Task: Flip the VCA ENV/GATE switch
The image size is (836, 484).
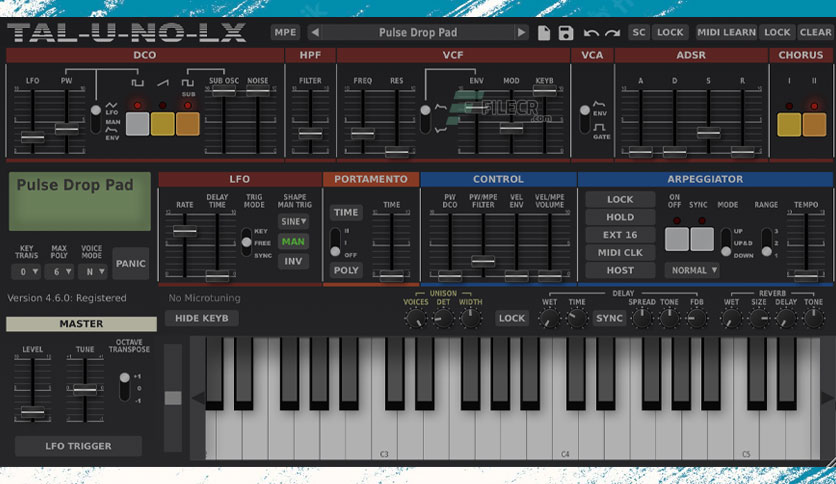Action: (585, 119)
